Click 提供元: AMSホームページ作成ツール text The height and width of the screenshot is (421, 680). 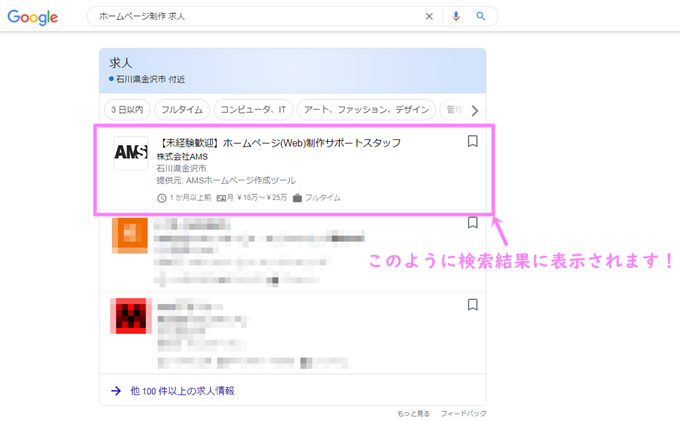click(226, 180)
